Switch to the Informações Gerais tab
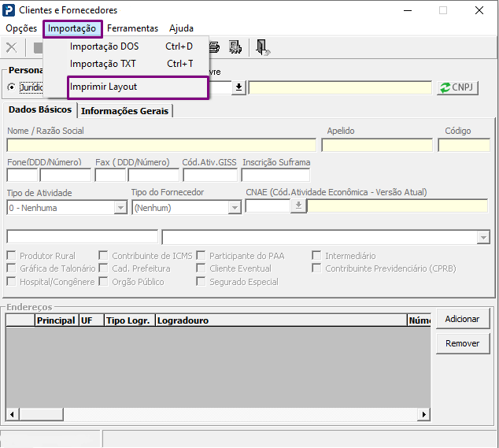Image resolution: width=499 pixels, height=448 pixels. (x=124, y=111)
